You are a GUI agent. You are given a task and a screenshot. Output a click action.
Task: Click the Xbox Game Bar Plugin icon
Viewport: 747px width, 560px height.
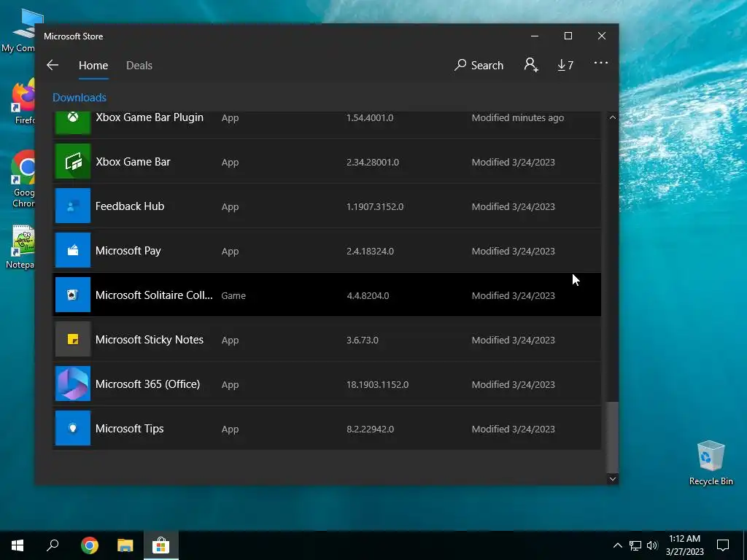pos(73,122)
